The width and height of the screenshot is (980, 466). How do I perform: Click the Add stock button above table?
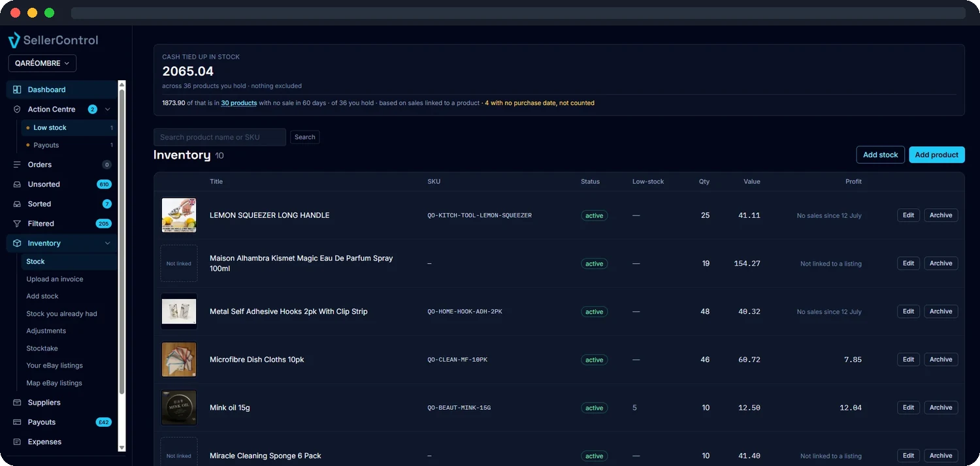click(881, 155)
